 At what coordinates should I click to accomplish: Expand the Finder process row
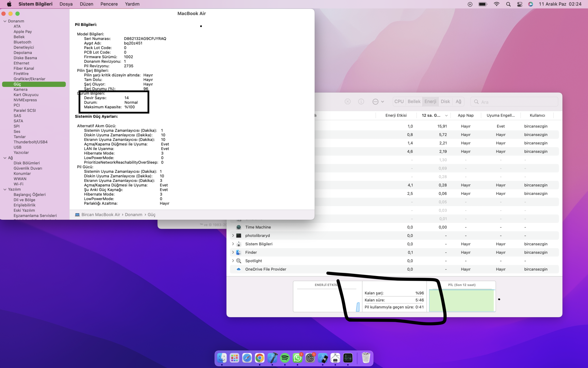[x=233, y=252]
